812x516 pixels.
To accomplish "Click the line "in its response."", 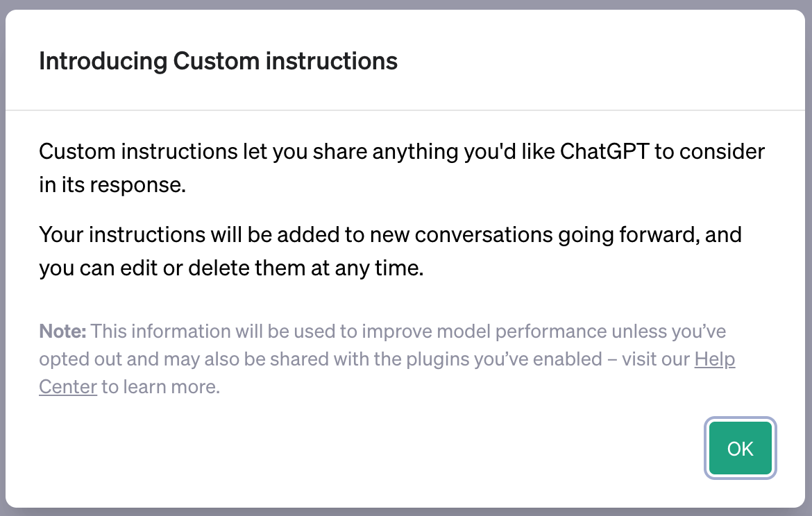I will [x=112, y=185].
